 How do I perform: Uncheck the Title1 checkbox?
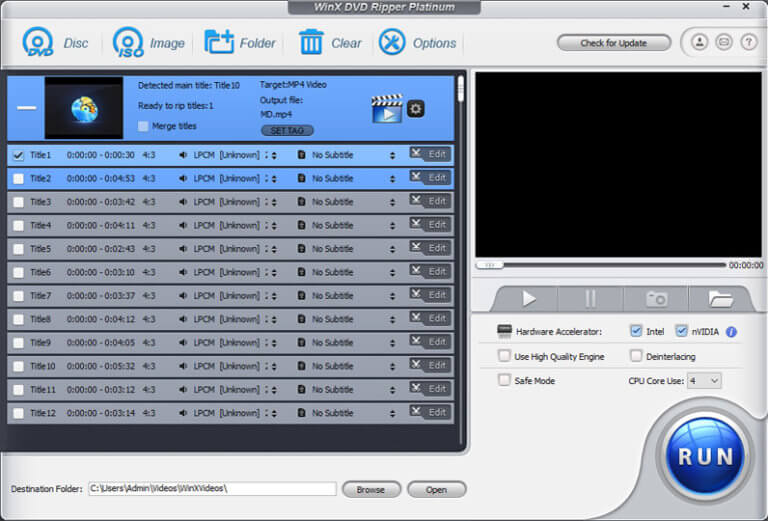[x=18, y=155]
